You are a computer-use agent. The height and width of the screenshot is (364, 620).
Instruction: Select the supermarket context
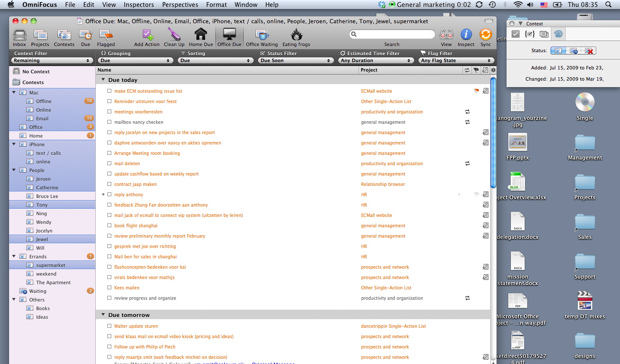pyautogui.click(x=52, y=265)
